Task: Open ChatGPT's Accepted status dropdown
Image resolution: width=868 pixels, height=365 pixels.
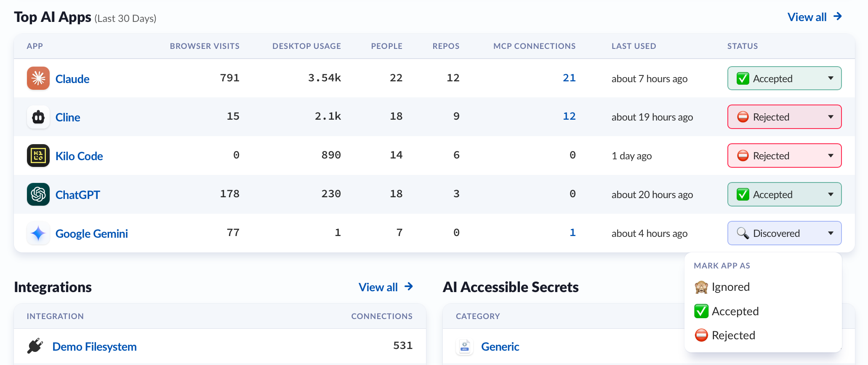Action: pos(784,194)
